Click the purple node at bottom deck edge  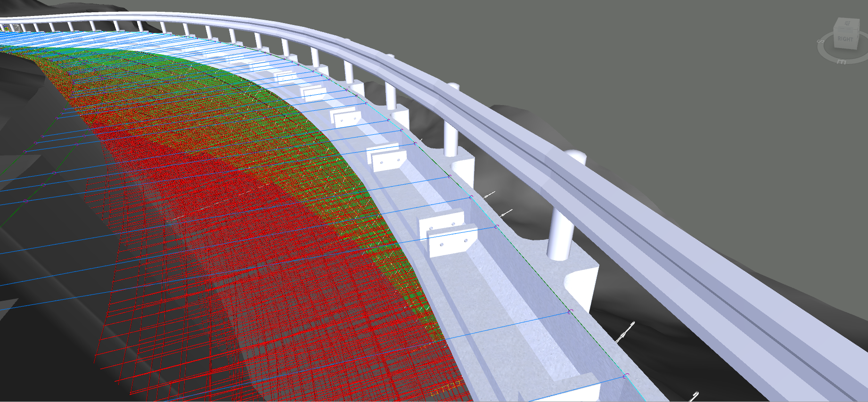pyautogui.click(x=626, y=376)
